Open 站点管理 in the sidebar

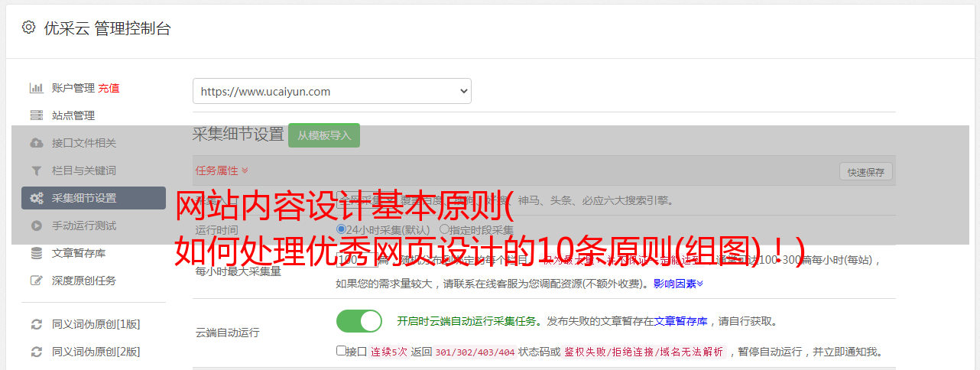pyautogui.click(x=73, y=115)
